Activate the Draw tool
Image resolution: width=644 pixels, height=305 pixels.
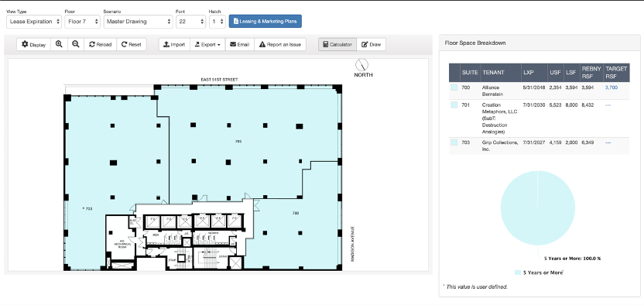tap(372, 44)
